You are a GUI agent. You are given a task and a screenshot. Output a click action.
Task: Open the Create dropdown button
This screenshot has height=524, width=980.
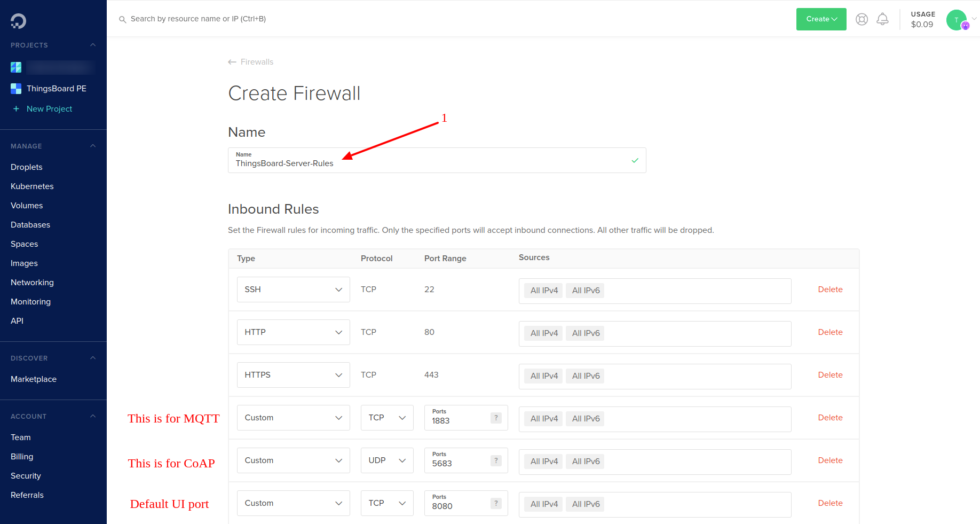click(821, 19)
